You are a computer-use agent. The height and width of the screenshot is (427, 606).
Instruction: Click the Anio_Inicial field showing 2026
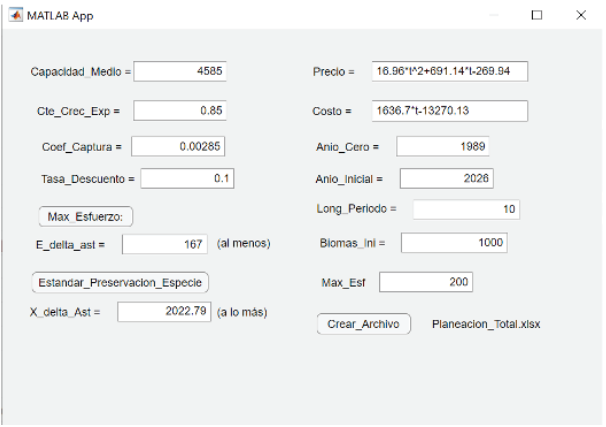447,179
